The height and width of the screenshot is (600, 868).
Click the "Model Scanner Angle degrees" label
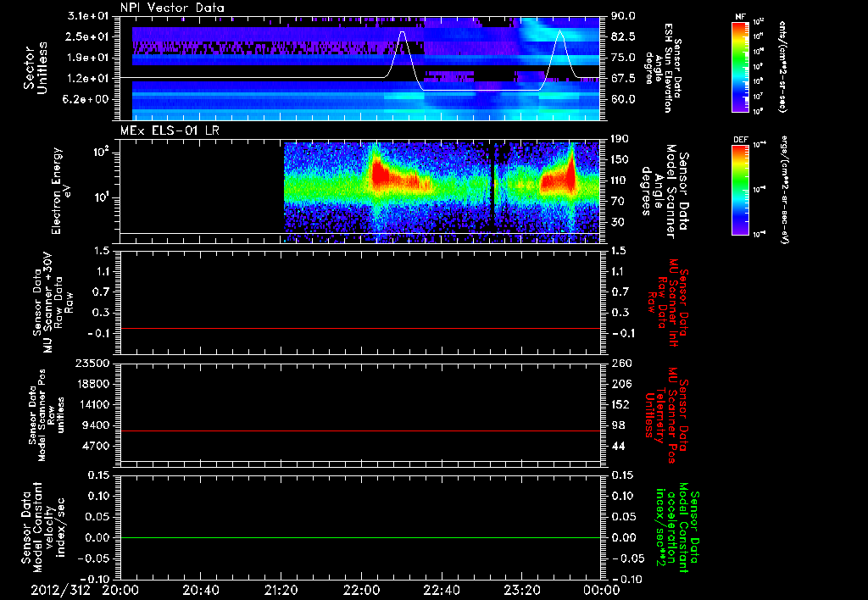tap(664, 192)
